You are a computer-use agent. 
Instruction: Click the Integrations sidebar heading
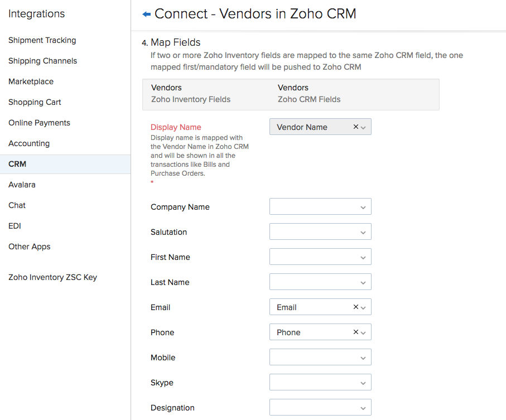click(36, 14)
